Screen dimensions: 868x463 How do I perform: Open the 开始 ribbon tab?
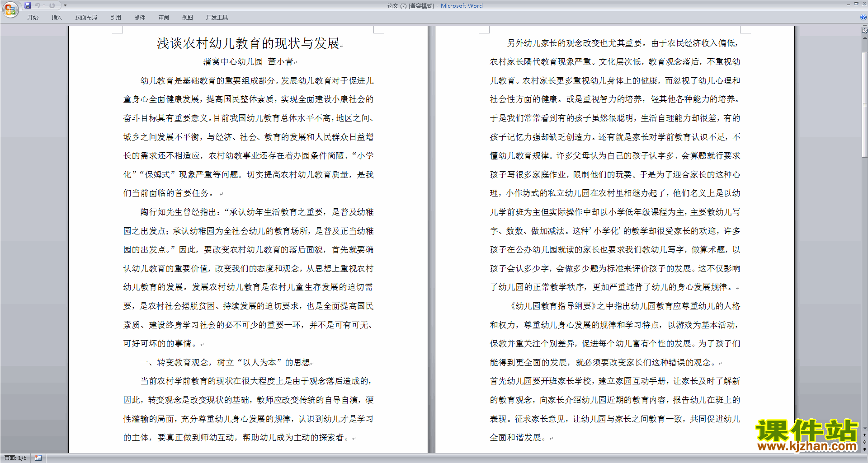[33, 17]
